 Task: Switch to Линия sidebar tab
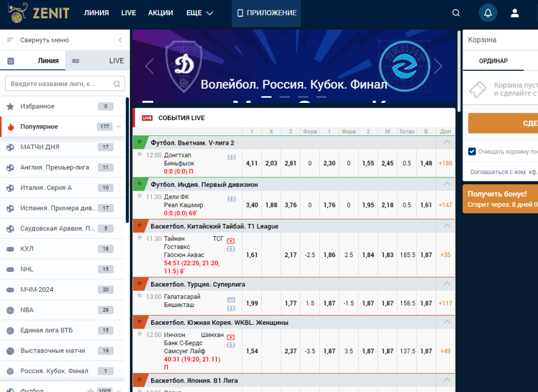tap(33, 61)
